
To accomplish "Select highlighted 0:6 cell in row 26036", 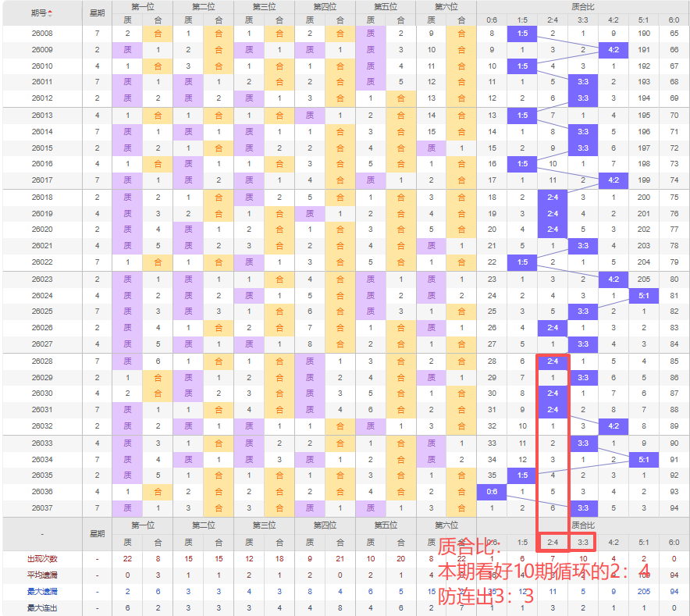I will 492,492.
